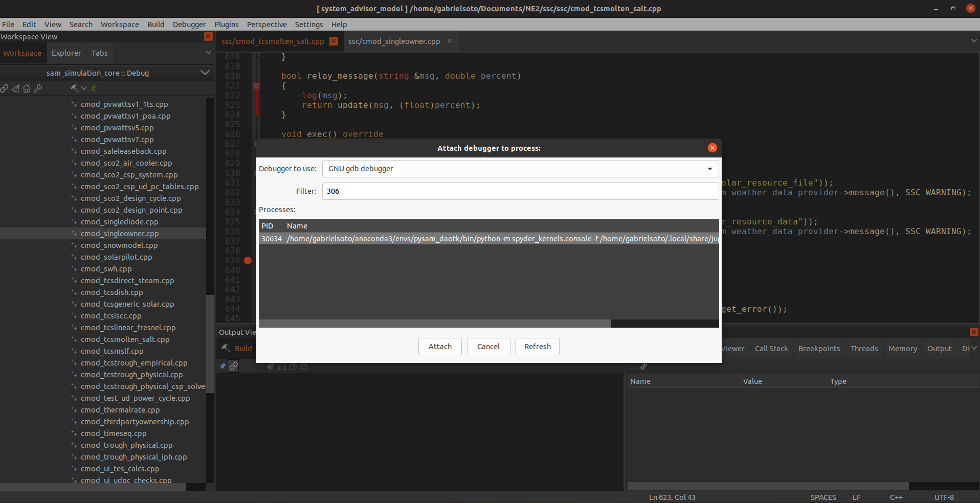
Task: Open the 'Debugger to use' GNU gdb dropdown
Action: coord(520,169)
